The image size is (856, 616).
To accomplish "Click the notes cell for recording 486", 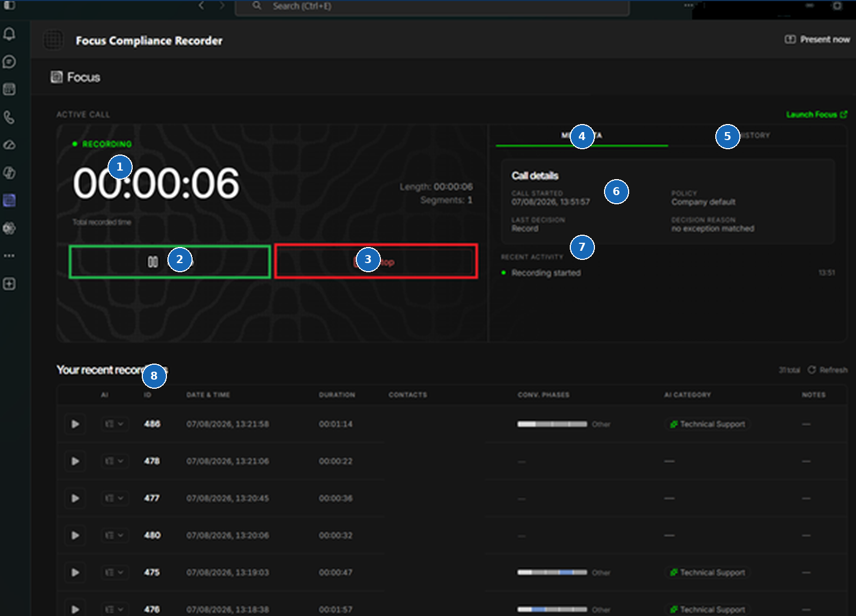I will 806,424.
